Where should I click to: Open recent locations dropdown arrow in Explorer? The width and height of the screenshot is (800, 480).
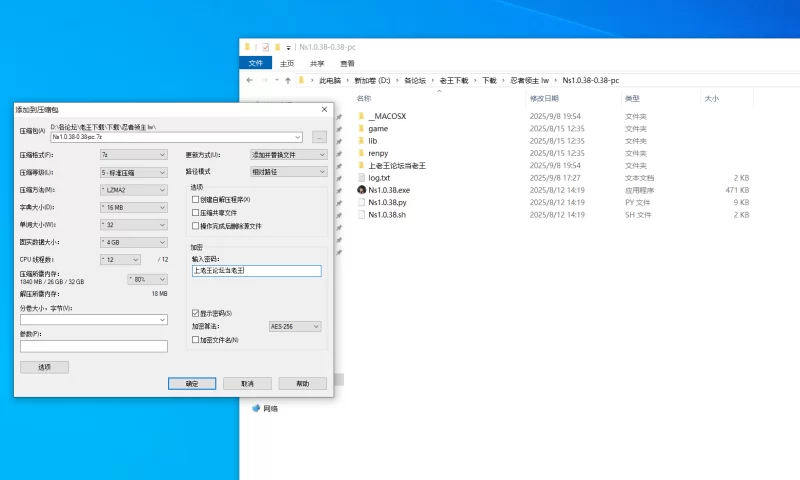tap(277, 80)
